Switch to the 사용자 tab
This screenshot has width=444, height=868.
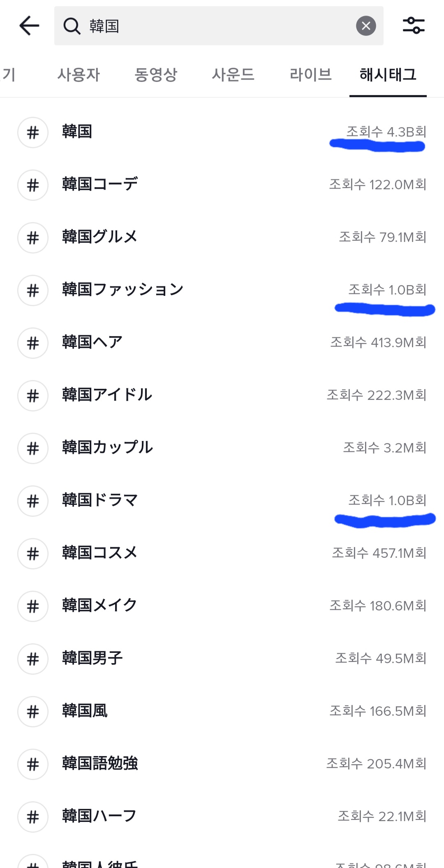pos(79,75)
